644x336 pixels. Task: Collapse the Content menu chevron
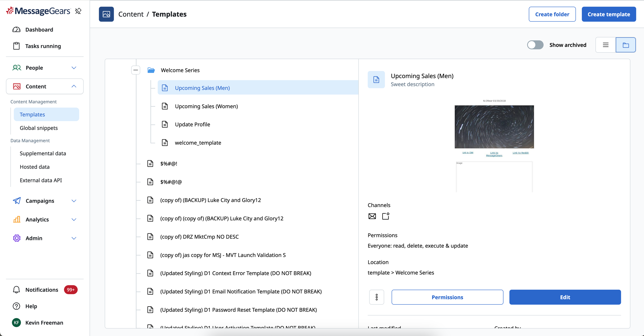pos(74,86)
